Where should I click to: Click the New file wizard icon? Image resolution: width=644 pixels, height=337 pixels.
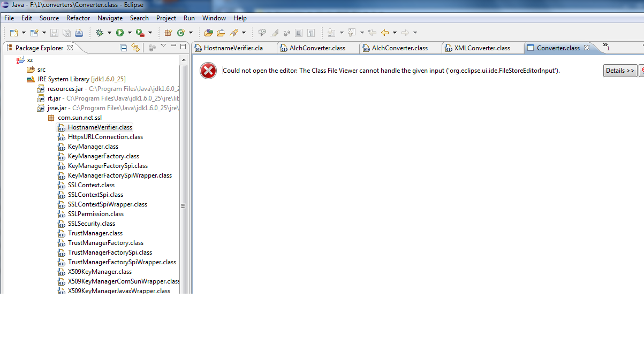coord(14,33)
